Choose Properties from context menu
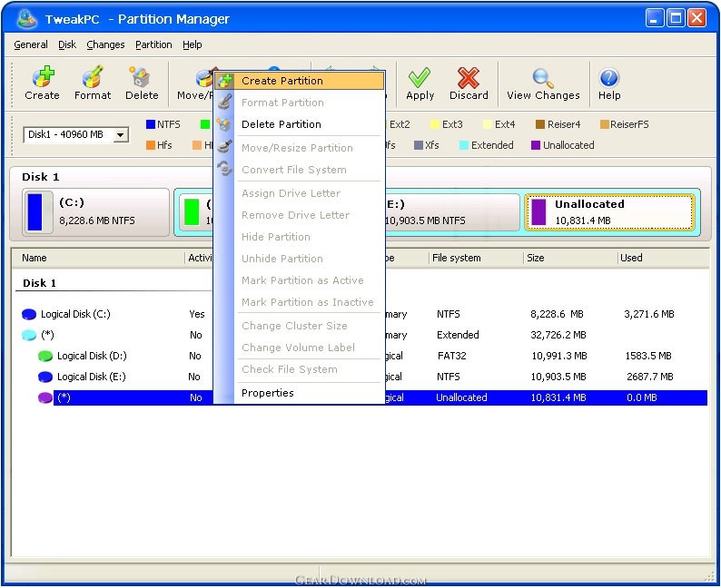 [300, 393]
